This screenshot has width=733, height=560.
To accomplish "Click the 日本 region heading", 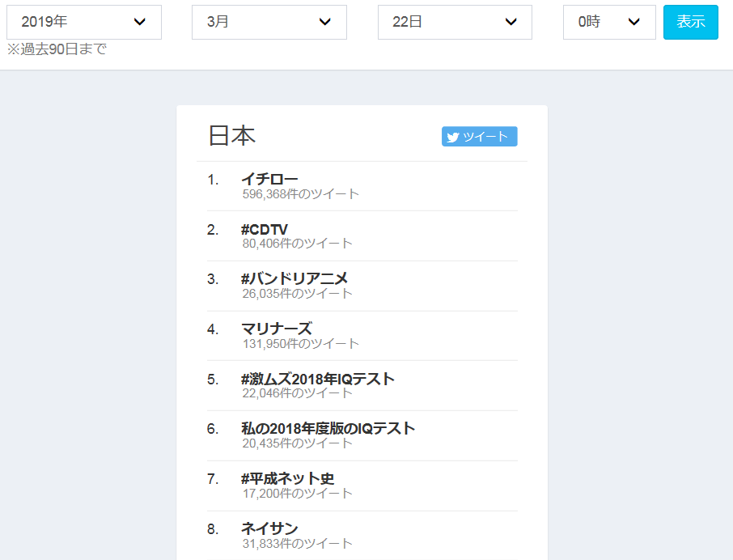I will pyautogui.click(x=232, y=135).
